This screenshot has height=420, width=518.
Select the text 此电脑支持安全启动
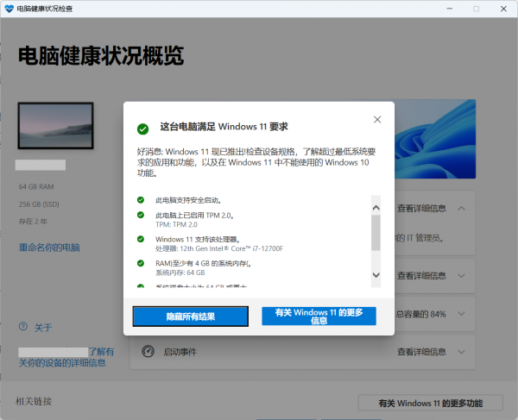186,200
